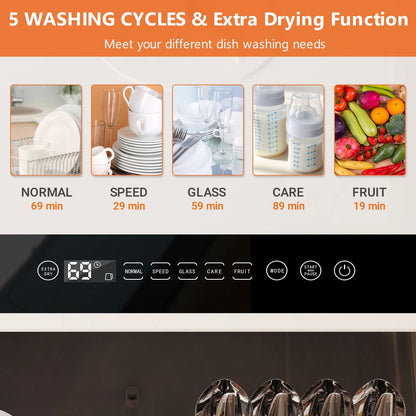Select the SPEED cycle on the control panel
The width and height of the screenshot is (416, 416).
pyautogui.click(x=160, y=271)
